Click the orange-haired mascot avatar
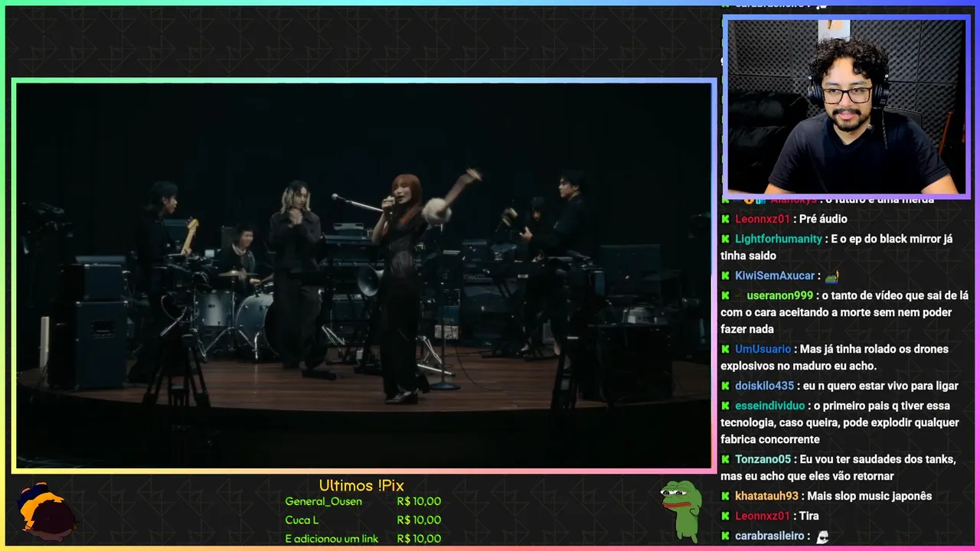The image size is (980, 551). (47, 510)
